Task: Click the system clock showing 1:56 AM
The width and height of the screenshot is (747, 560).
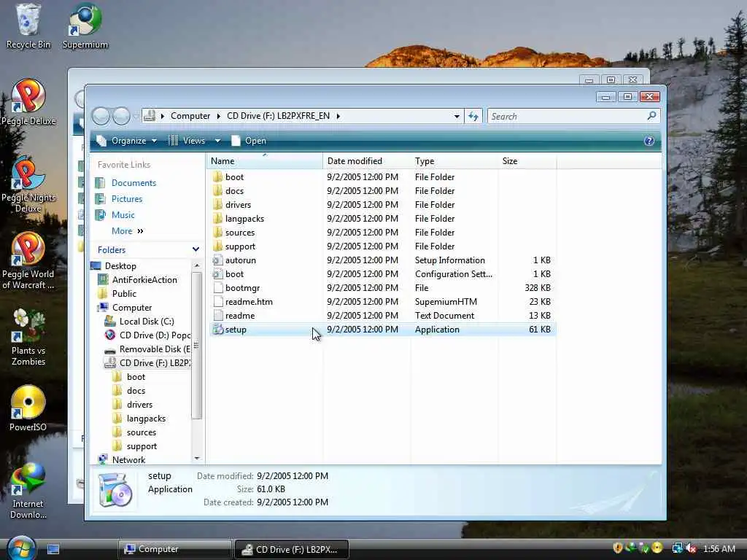Action: click(719, 548)
